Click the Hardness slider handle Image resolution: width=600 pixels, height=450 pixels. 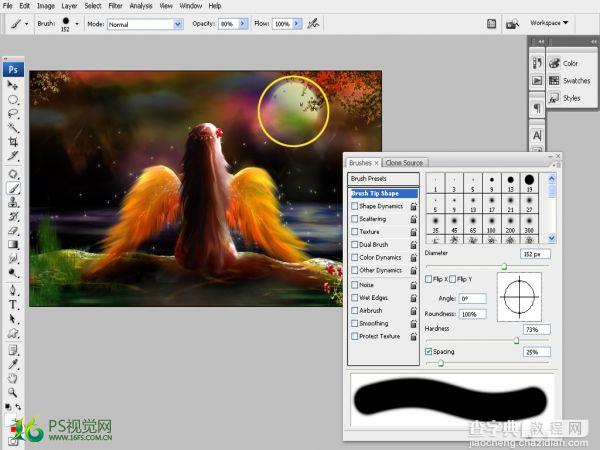point(516,340)
